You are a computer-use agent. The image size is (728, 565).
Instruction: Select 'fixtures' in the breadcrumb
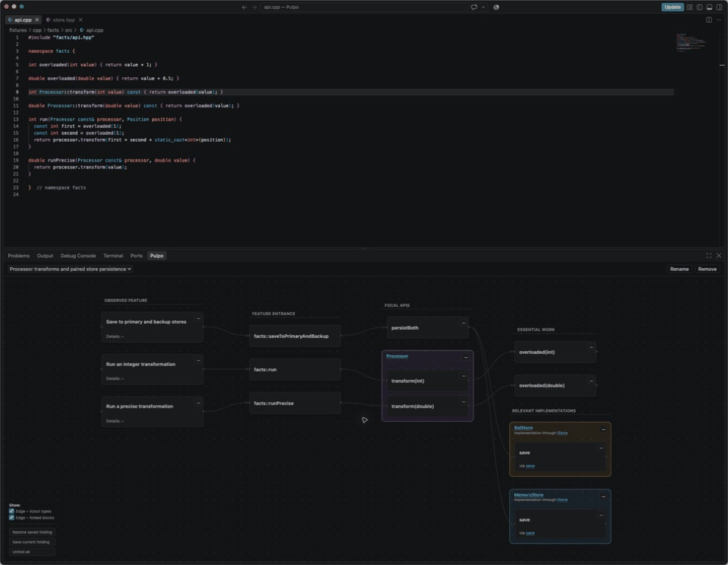(18, 30)
